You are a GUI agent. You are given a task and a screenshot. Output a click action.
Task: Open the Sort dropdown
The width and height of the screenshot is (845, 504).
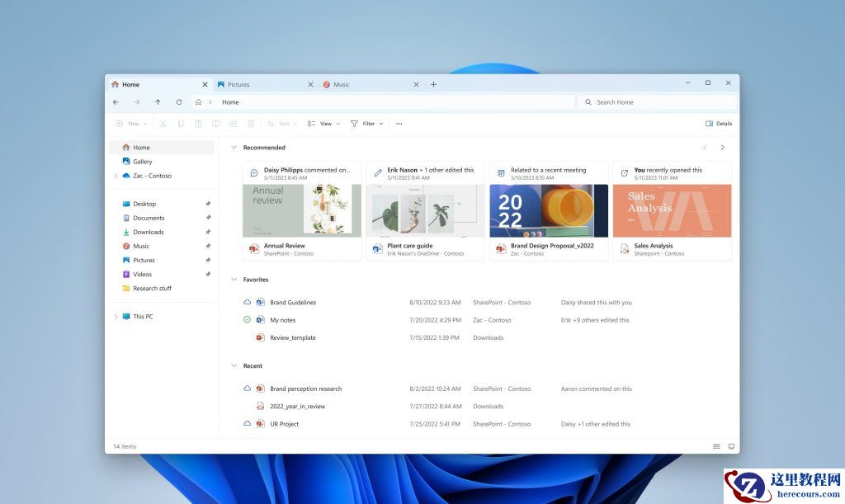click(281, 123)
